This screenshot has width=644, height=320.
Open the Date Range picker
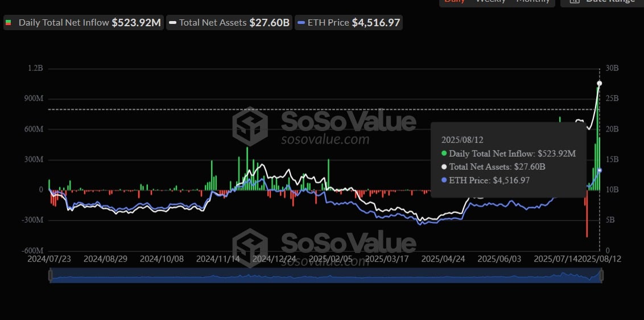(x=602, y=2)
